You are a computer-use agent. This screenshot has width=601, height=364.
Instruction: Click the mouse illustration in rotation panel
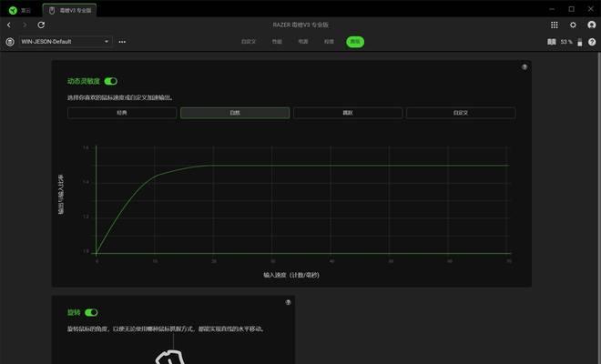pyautogui.click(x=170, y=357)
